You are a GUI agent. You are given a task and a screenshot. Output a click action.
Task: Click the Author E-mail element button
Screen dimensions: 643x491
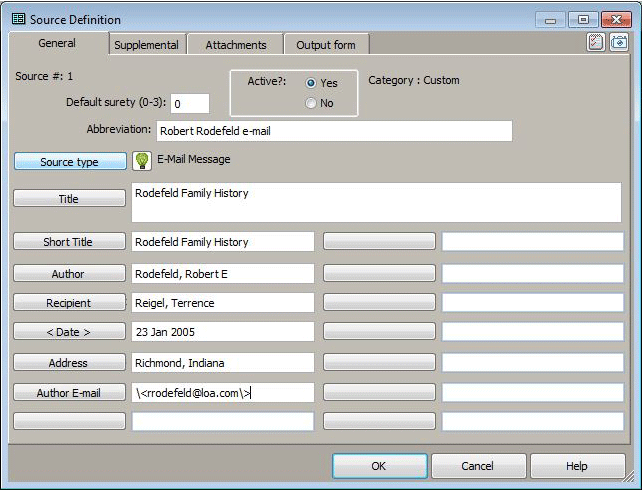pos(69,393)
